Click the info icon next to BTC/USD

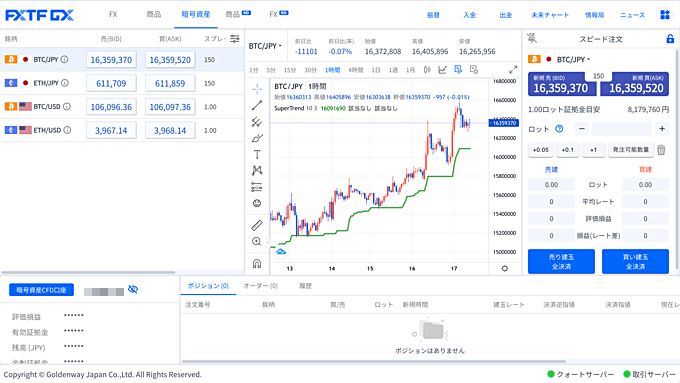pos(67,106)
